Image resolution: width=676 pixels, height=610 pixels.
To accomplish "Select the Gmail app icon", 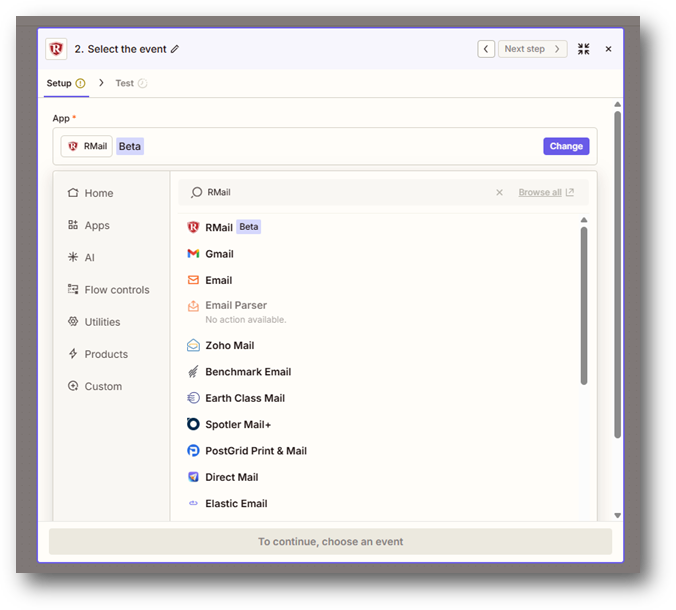I will (x=194, y=254).
